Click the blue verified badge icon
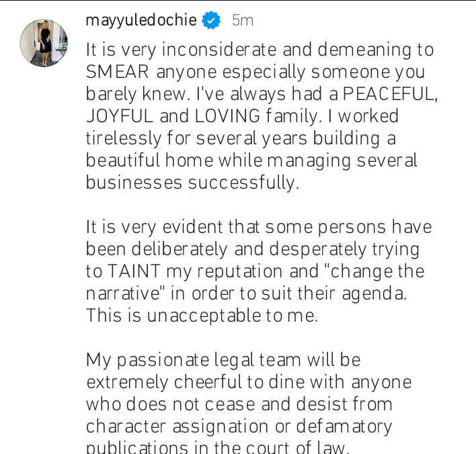 click(x=212, y=21)
